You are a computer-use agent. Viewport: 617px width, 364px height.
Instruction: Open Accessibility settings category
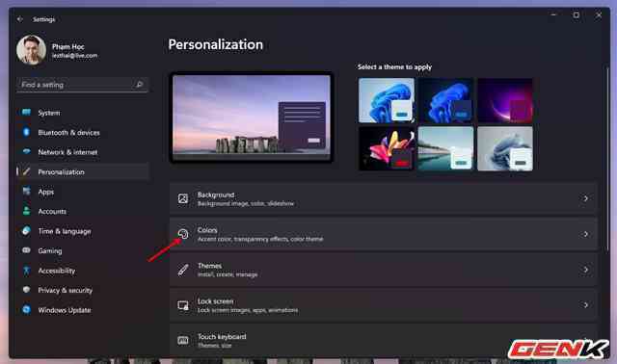tap(83, 271)
